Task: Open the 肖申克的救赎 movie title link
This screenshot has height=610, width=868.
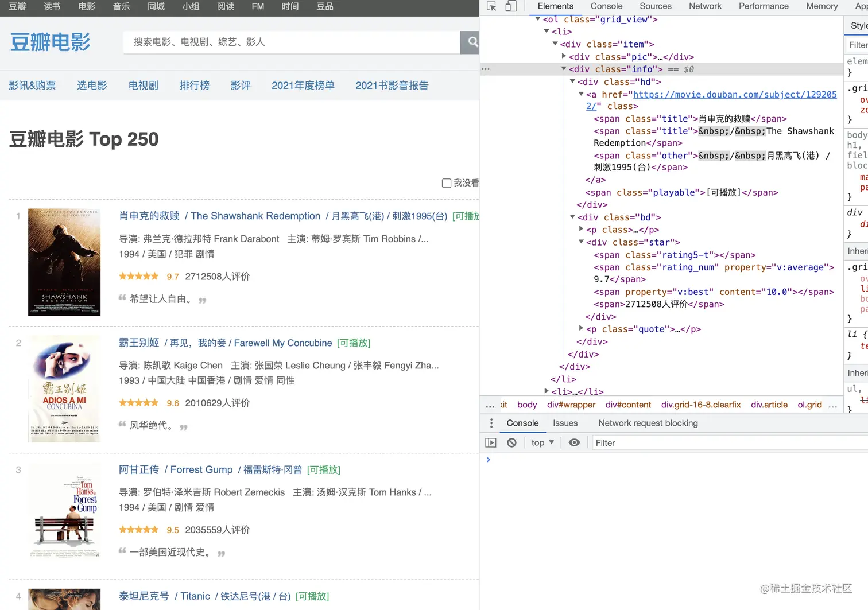Action: pyautogui.click(x=149, y=216)
